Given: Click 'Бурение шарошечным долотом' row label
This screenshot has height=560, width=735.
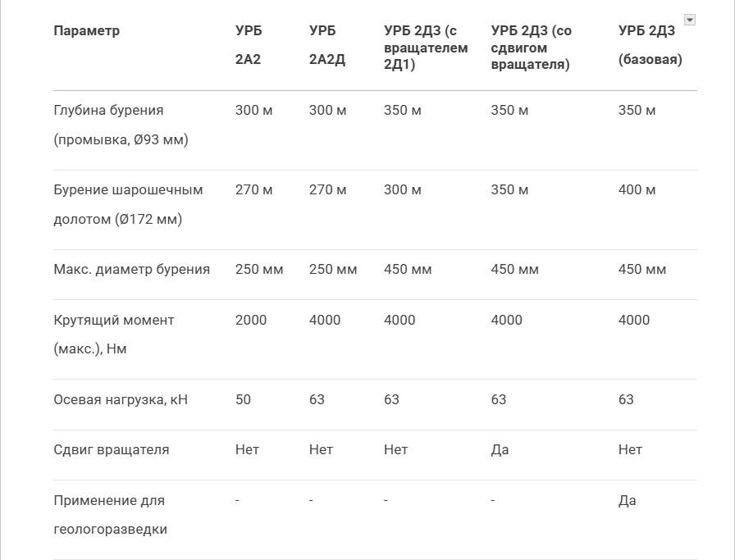Looking at the screenshot, I should tap(128, 204).
